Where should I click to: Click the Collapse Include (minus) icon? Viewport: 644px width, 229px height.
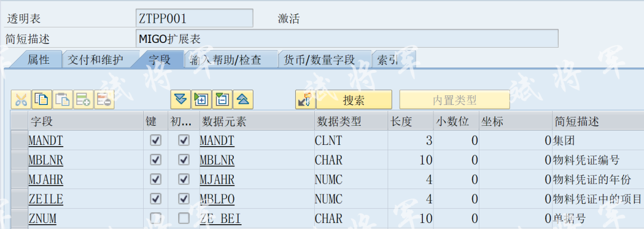222,100
